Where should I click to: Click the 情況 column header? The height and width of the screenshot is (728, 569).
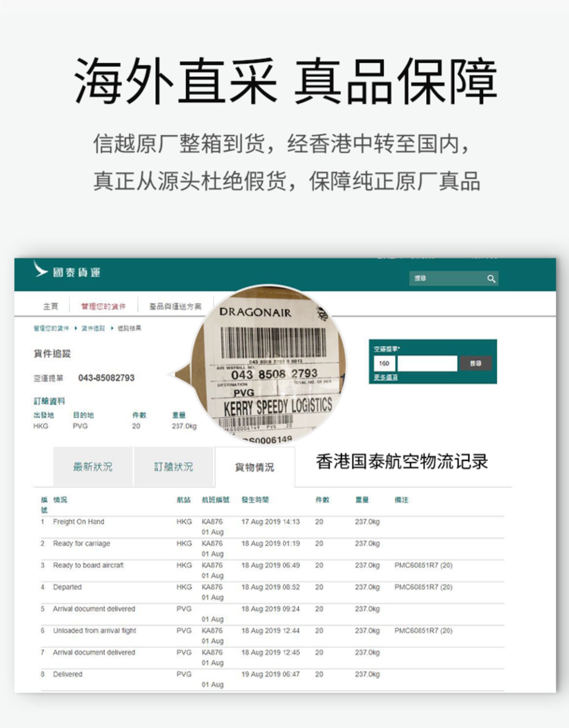point(60,500)
